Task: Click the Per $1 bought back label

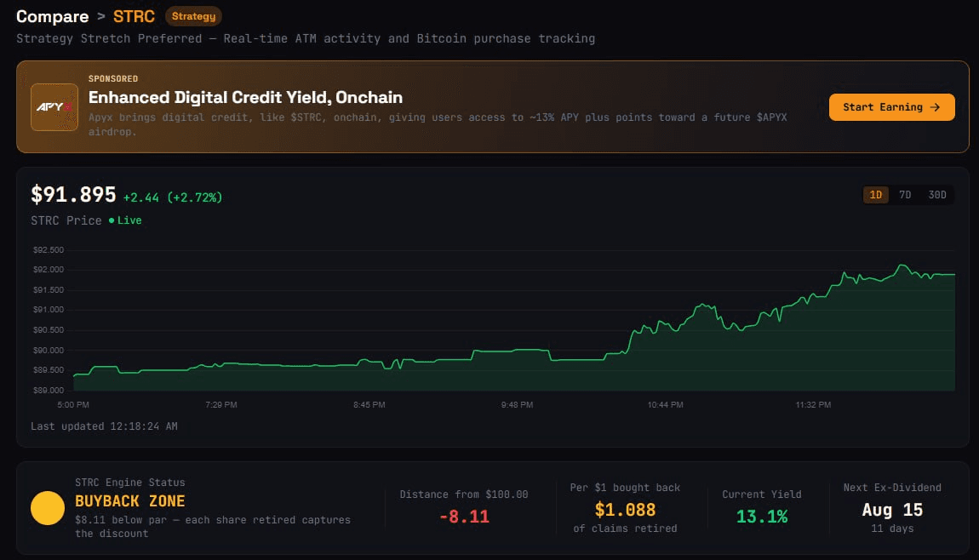Action: [625, 488]
